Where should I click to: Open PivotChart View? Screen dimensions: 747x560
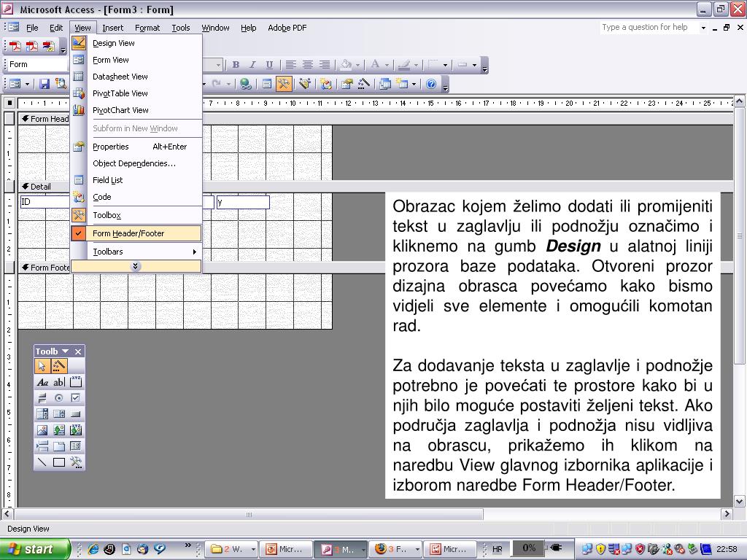tap(136, 110)
